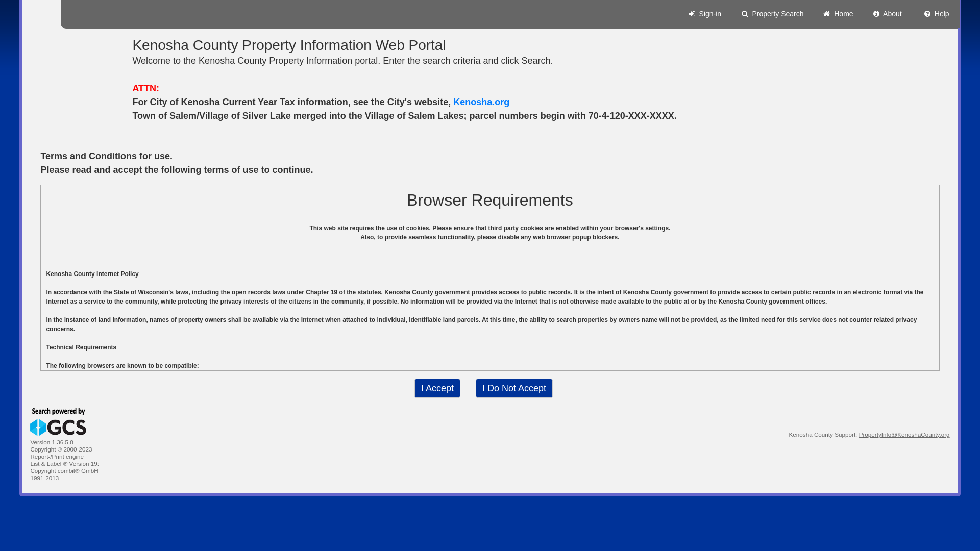Follow the Kenosha.org link
Image resolution: width=980 pixels, height=551 pixels.
481,102
